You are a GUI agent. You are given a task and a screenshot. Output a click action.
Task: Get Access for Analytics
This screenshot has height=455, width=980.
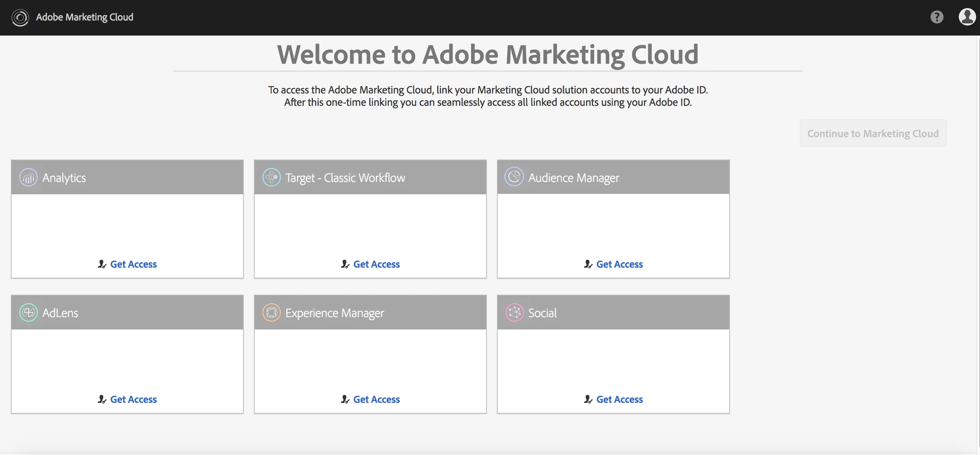click(133, 264)
